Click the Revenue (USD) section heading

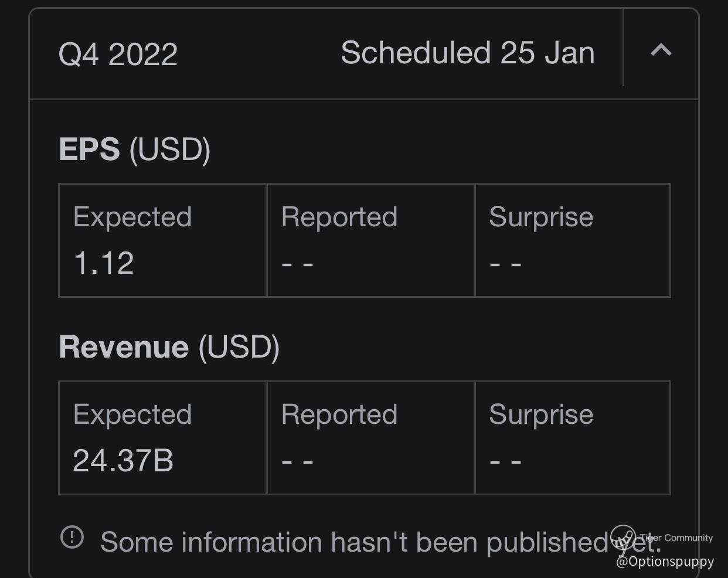[x=169, y=346]
